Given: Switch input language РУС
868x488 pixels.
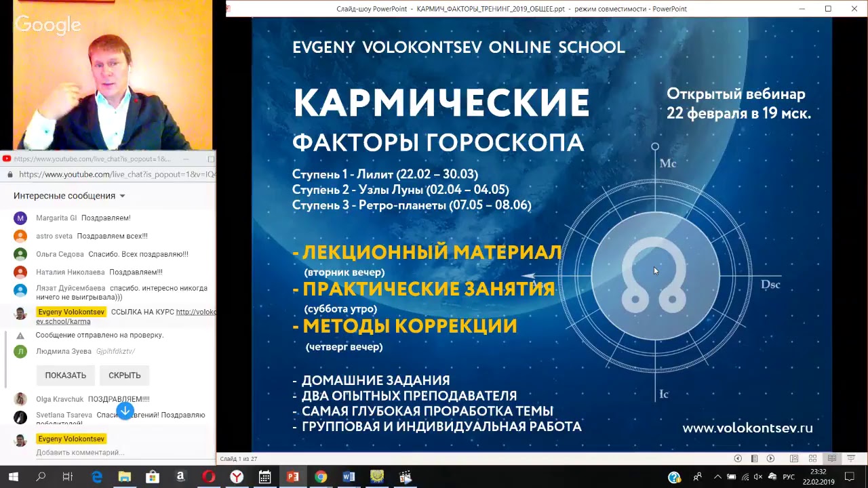Looking at the screenshot, I should tap(789, 477).
